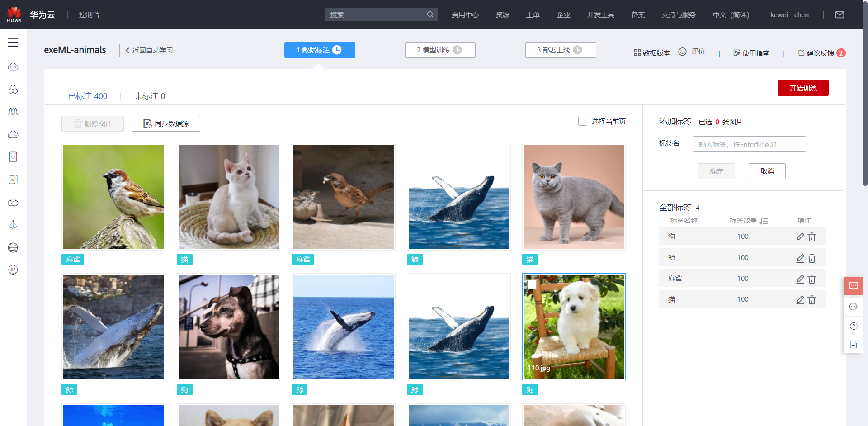Viewport: 868px width, 426px height.
Task: Open the hamburger navigation menu
Action: (x=13, y=42)
